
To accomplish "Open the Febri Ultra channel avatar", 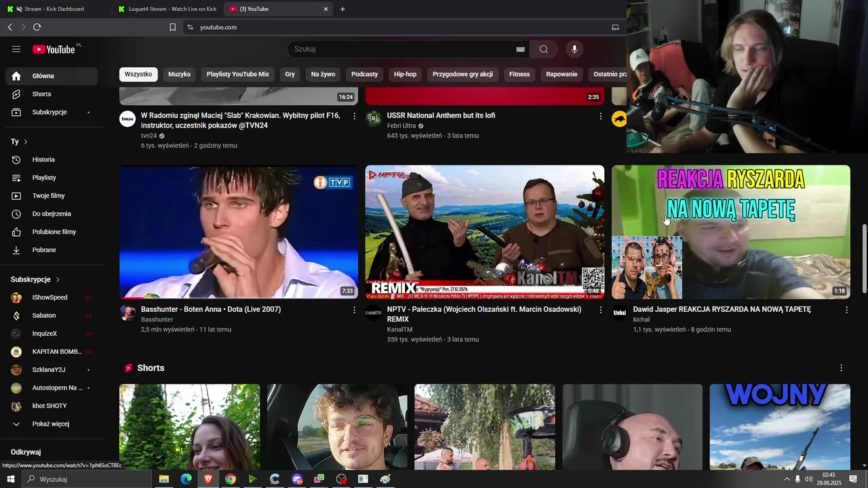I will tap(374, 119).
